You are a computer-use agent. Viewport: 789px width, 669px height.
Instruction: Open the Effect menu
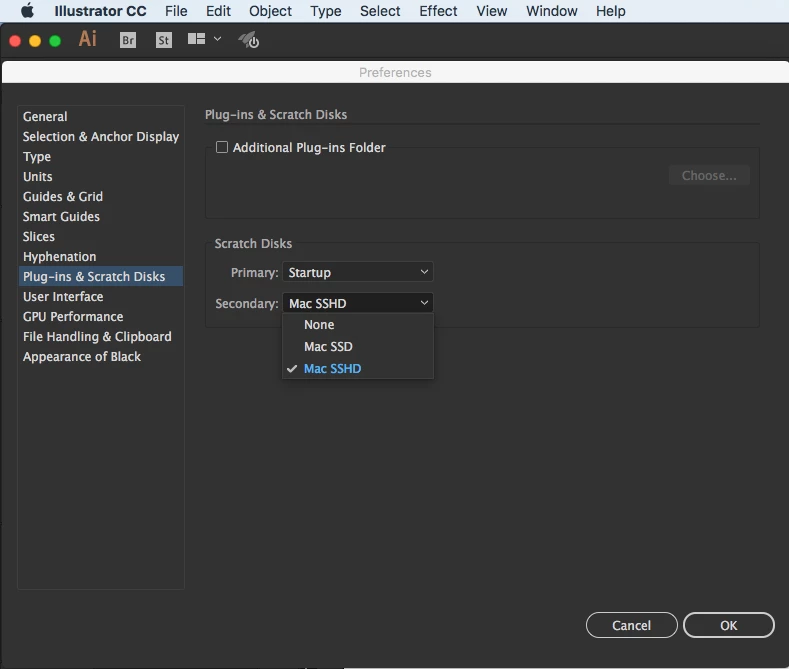tap(438, 11)
